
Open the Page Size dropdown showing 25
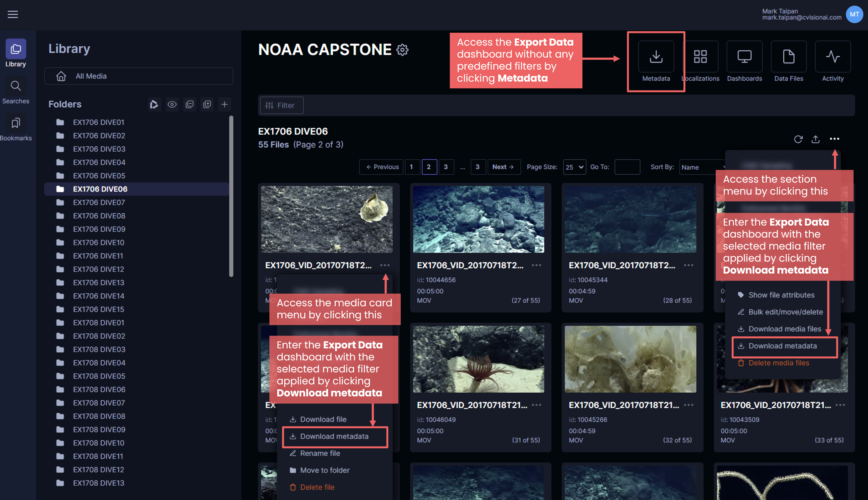[574, 167]
